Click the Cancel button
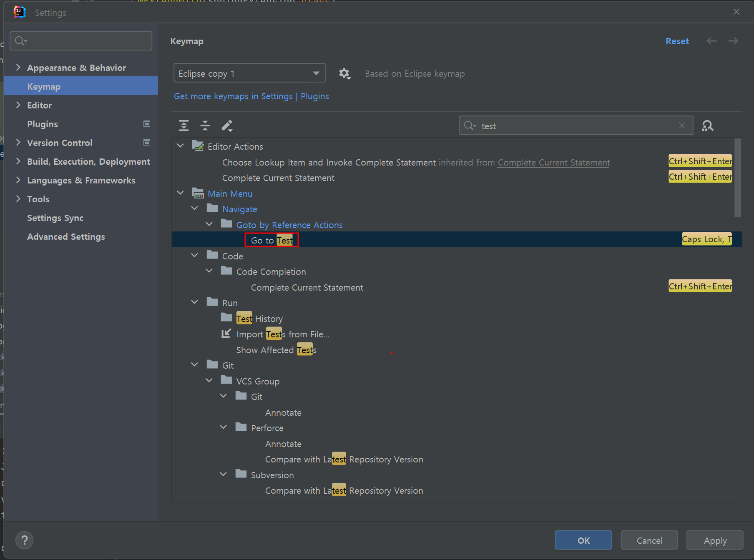The width and height of the screenshot is (754, 560). point(649,540)
